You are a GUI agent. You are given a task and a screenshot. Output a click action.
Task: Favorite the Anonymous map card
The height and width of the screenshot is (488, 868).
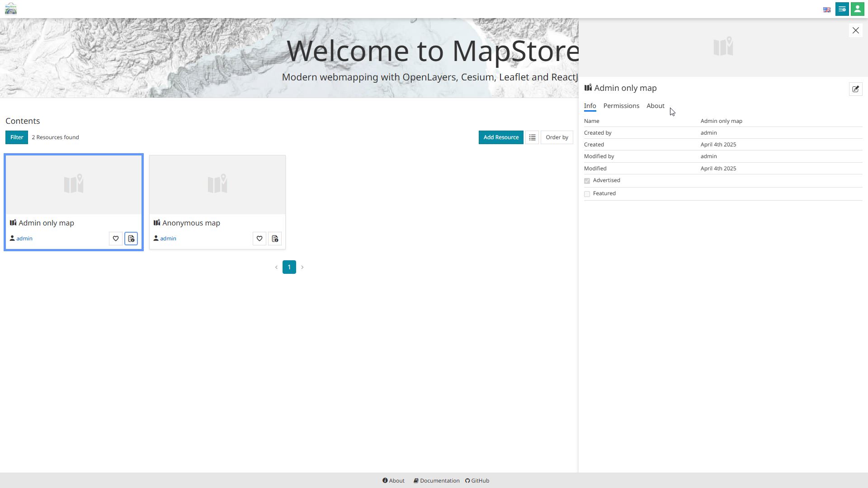point(259,239)
